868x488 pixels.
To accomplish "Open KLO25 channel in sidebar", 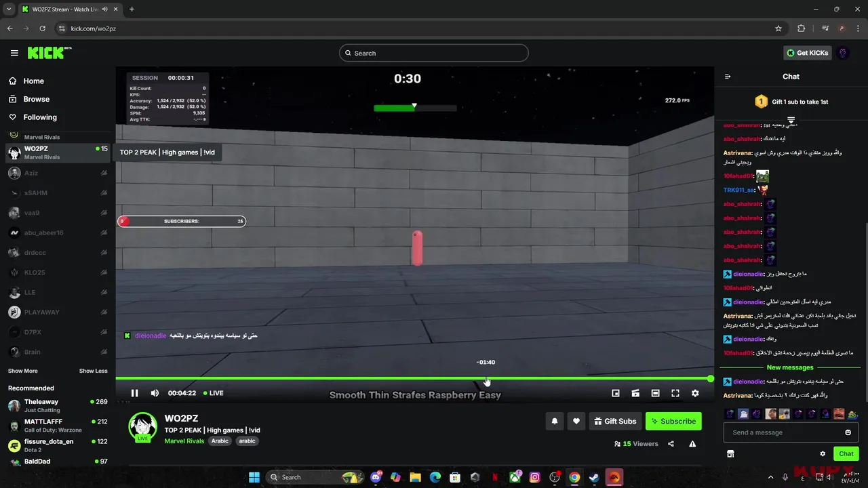I will [58, 272].
